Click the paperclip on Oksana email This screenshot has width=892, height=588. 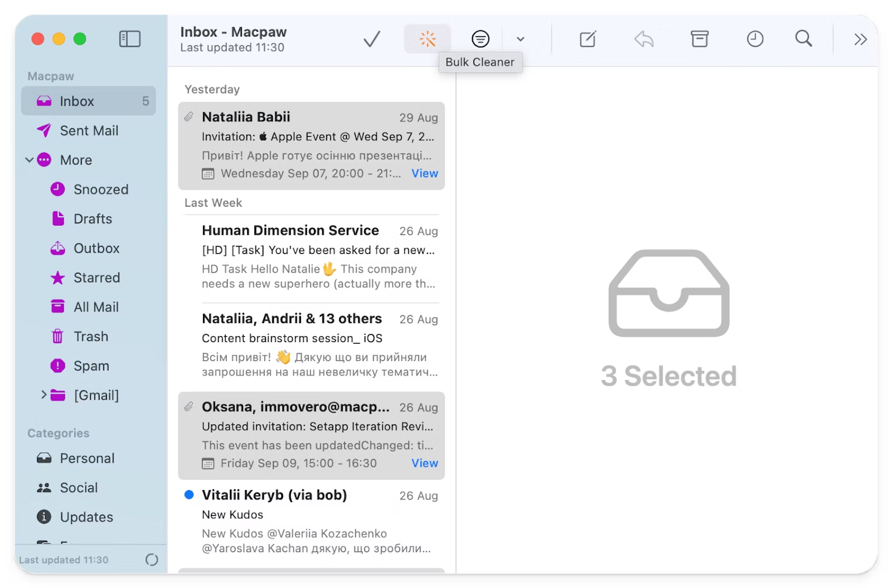tap(189, 407)
